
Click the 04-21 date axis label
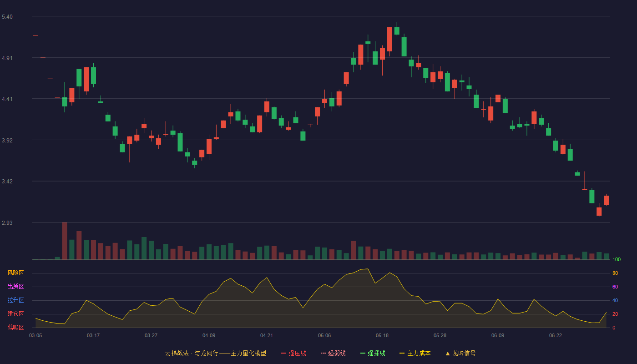pos(267,335)
